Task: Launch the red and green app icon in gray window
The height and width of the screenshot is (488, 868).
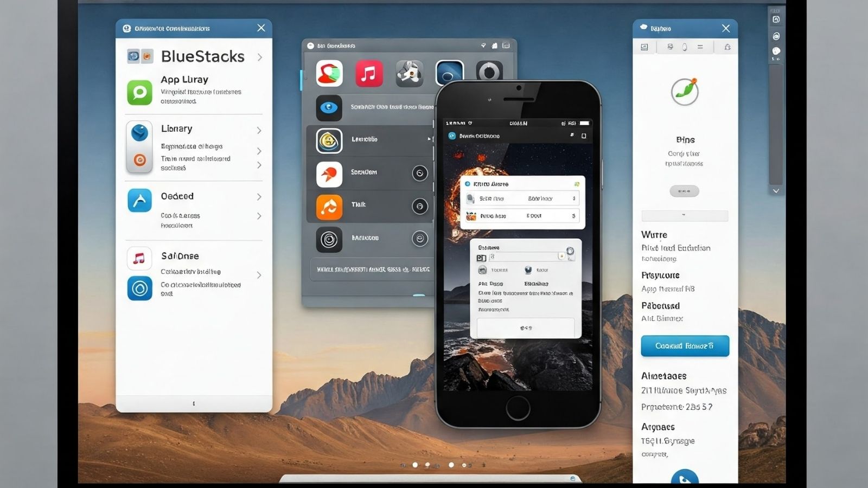Action: (329, 73)
